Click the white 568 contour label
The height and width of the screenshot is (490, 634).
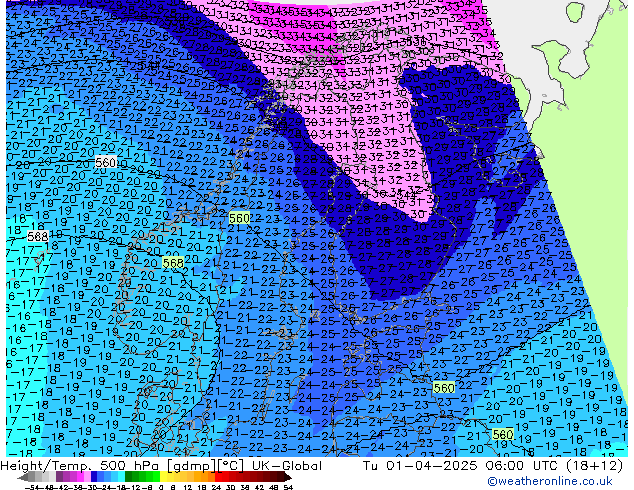pyautogui.click(x=38, y=237)
